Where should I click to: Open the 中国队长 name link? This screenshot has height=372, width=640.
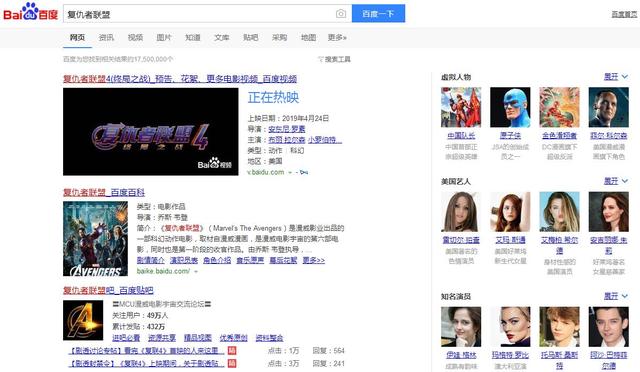point(461,136)
